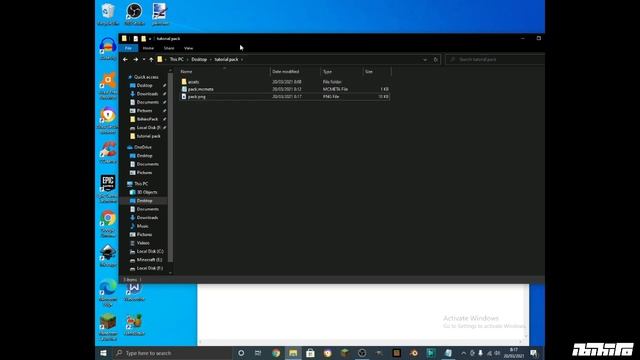Open the Quick Access Toolbar customize dropdown

coord(150,39)
